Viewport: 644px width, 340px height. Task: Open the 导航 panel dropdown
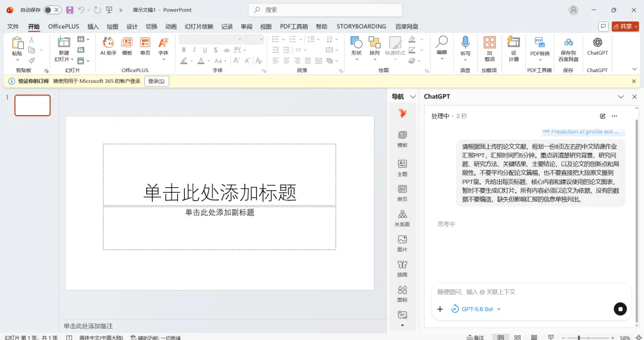[413, 97]
